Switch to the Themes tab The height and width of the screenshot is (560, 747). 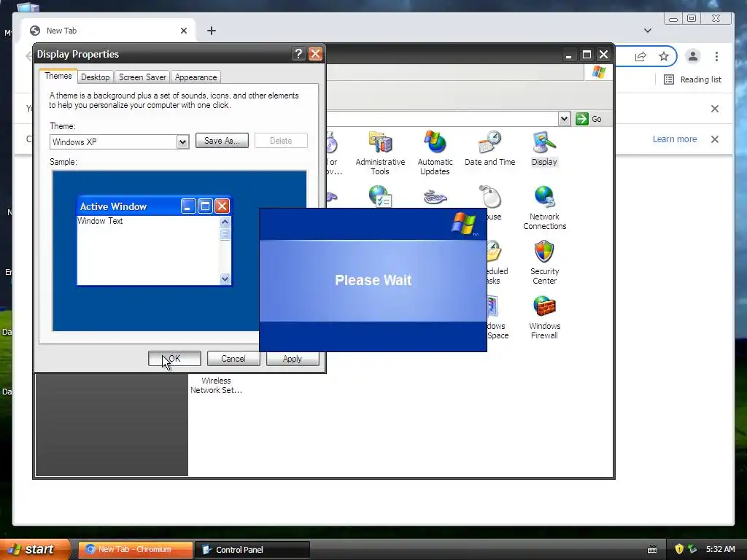[58, 76]
